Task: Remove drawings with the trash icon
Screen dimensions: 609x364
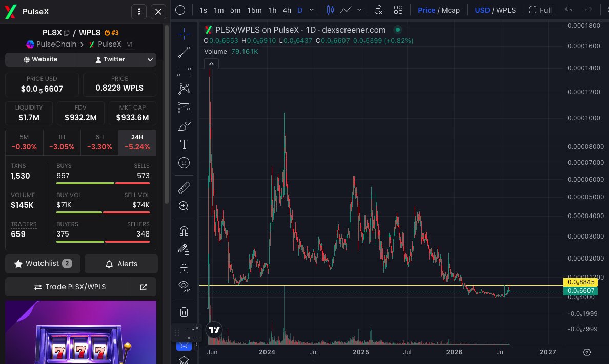Action: [x=184, y=312]
